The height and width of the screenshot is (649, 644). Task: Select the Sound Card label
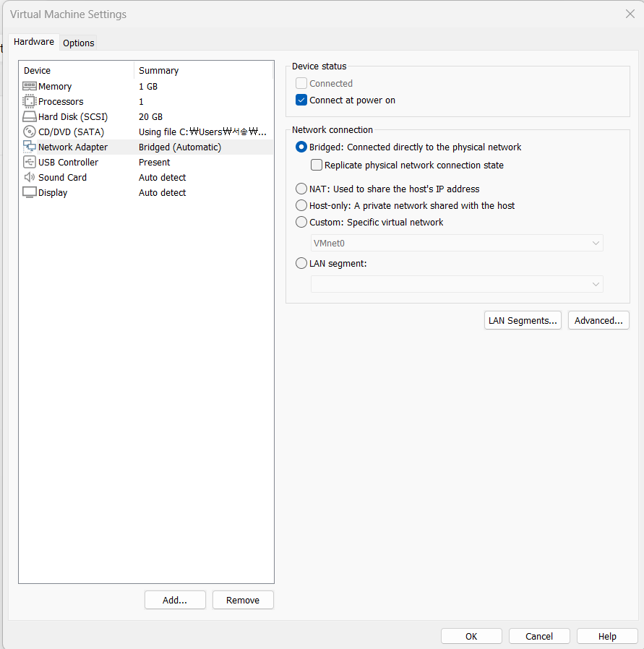(x=62, y=177)
